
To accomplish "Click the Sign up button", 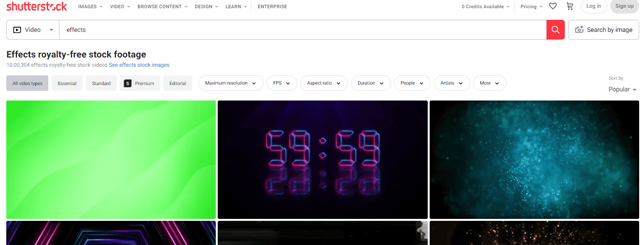I will click(x=625, y=6).
